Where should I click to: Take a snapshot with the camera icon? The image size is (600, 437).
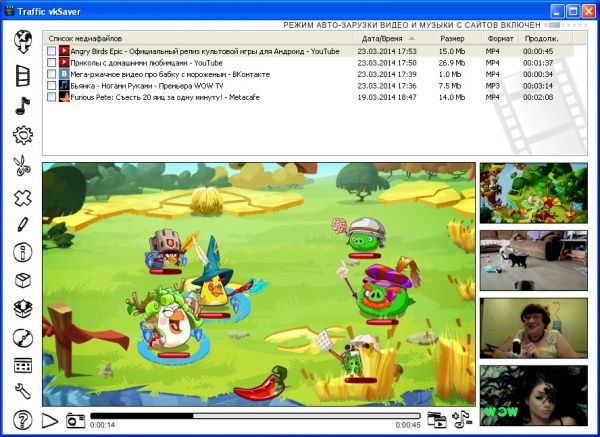point(75,421)
